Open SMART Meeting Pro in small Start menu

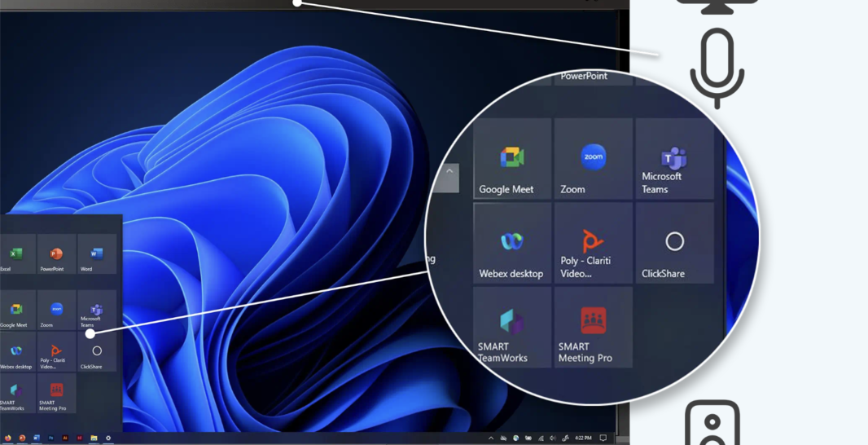pos(56,394)
